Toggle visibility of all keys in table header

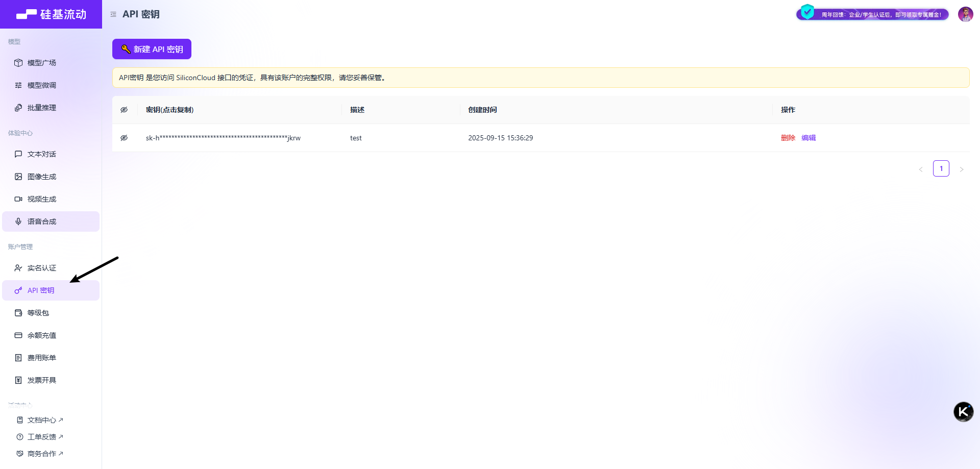(x=124, y=110)
